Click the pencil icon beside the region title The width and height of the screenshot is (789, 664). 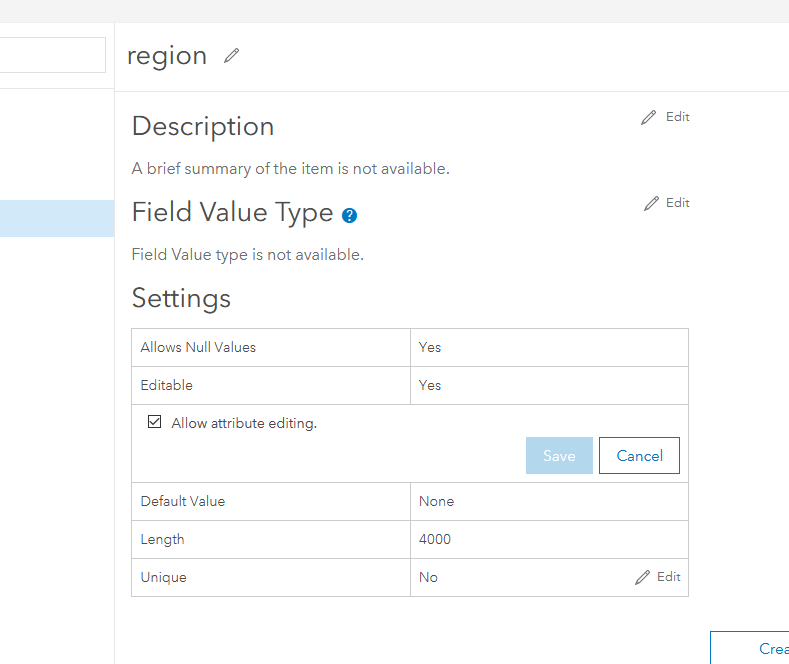point(232,56)
